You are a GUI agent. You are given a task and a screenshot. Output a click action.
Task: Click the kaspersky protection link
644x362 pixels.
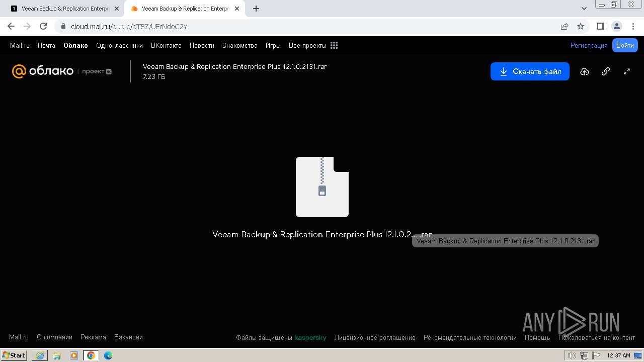click(310, 338)
